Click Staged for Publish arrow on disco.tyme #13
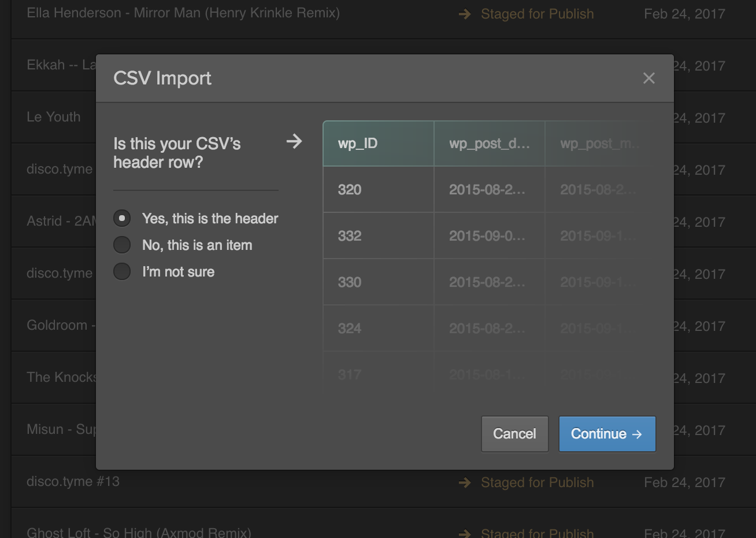The image size is (756, 538). click(x=464, y=482)
